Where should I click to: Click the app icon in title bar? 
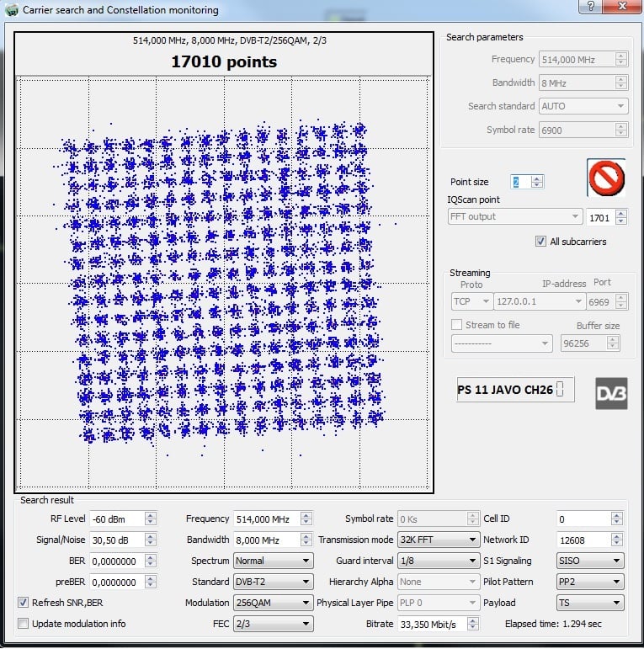coord(11,10)
